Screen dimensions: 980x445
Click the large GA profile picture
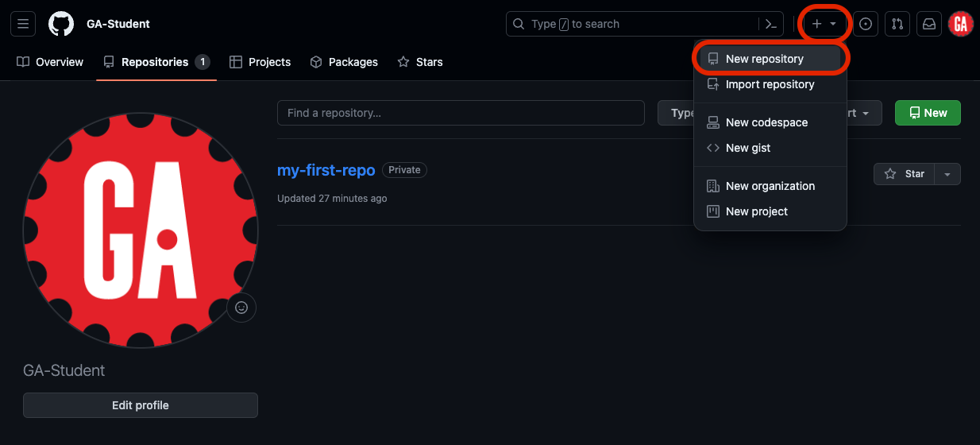(141, 230)
